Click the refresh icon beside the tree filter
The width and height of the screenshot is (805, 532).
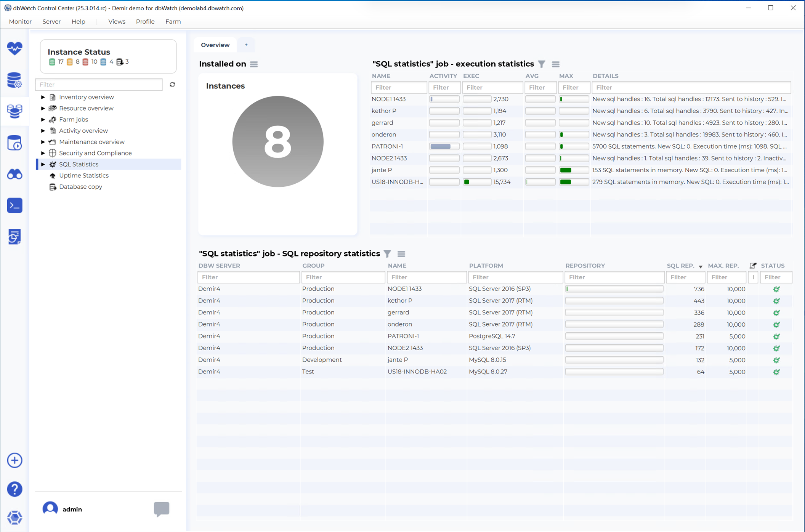(x=172, y=85)
